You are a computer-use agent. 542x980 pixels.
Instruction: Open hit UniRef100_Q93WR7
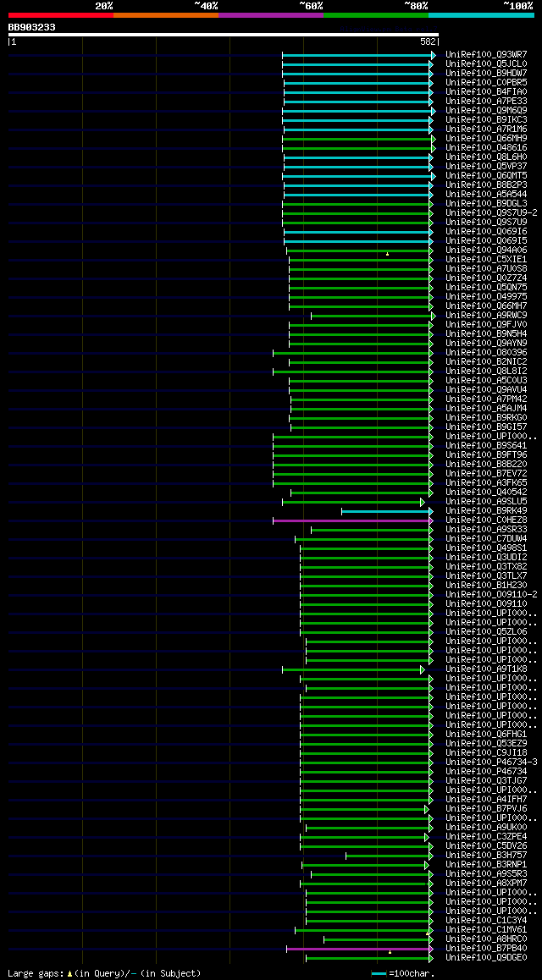tap(486, 55)
